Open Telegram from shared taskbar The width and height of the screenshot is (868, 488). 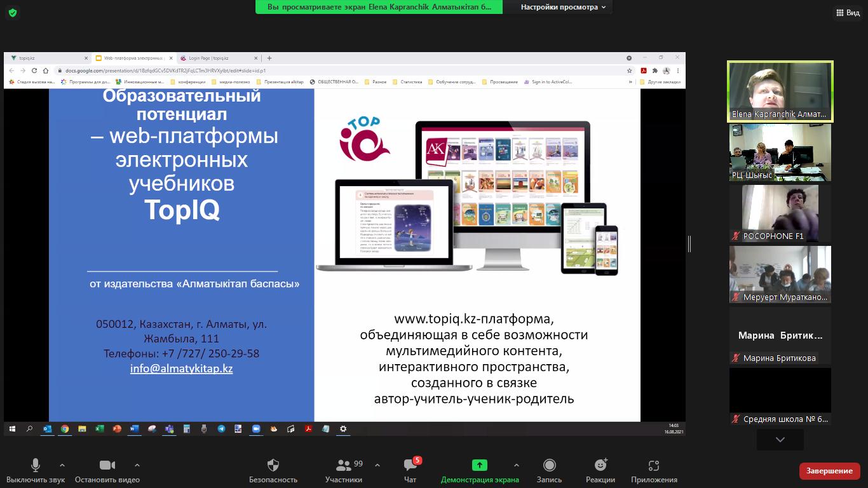221,429
